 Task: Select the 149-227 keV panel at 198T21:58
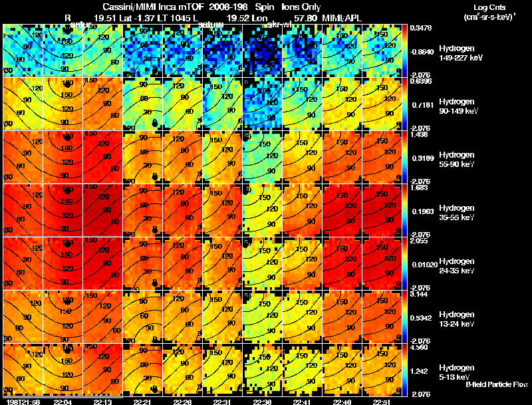click(x=23, y=51)
